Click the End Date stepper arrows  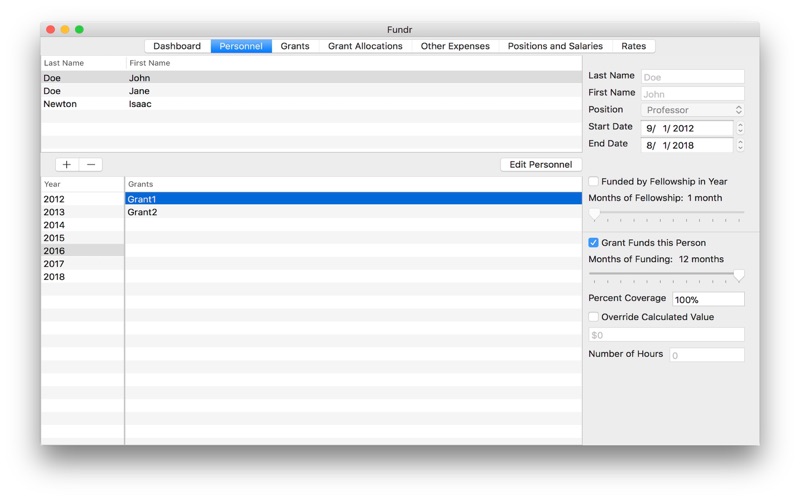click(x=740, y=145)
